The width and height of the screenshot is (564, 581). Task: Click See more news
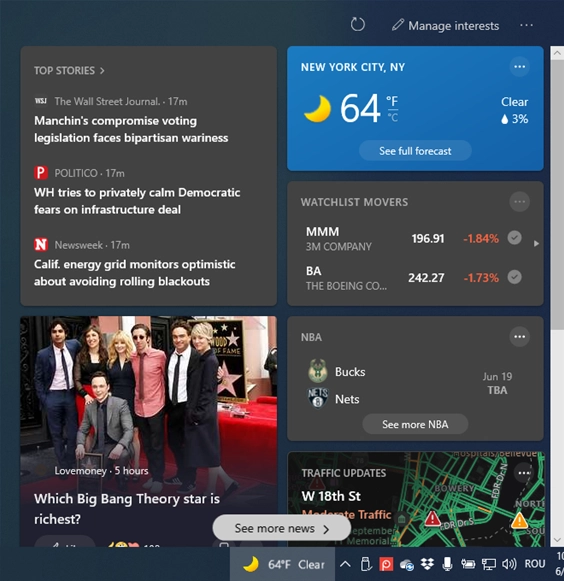[282, 528]
